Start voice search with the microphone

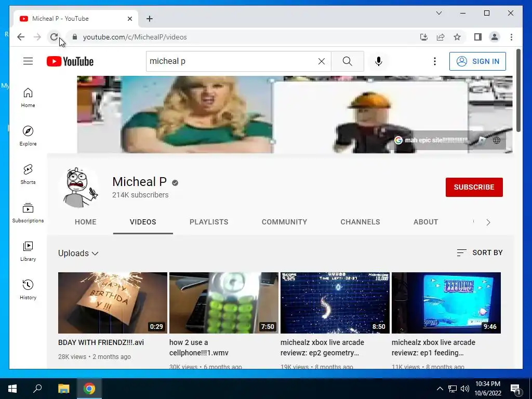[x=379, y=61]
